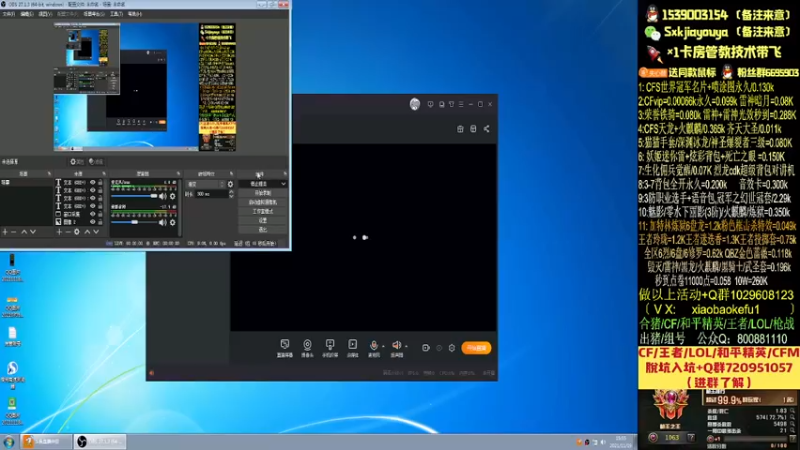800x450 pixels.
Task: Open source properties gear in the sources toolbar
Action: pyautogui.click(x=77, y=232)
